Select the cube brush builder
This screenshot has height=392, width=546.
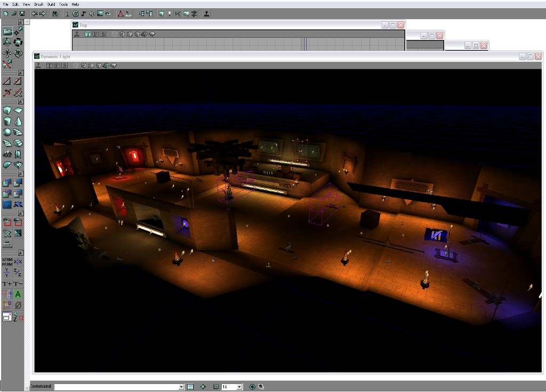(7, 110)
